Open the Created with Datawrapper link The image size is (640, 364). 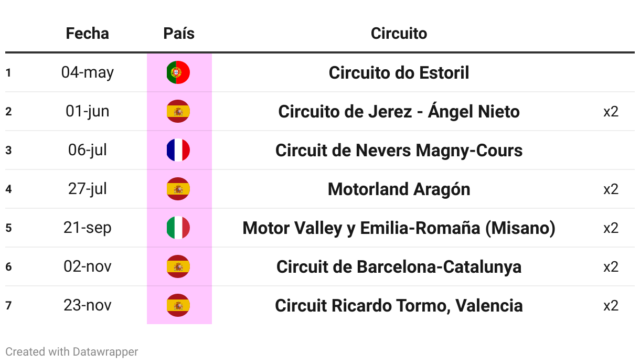[x=72, y=351]
